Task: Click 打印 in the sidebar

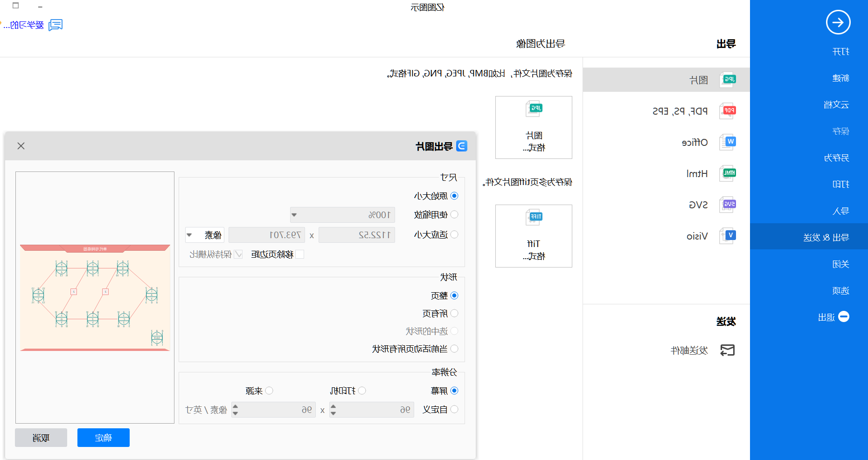Action: (841, 185)
